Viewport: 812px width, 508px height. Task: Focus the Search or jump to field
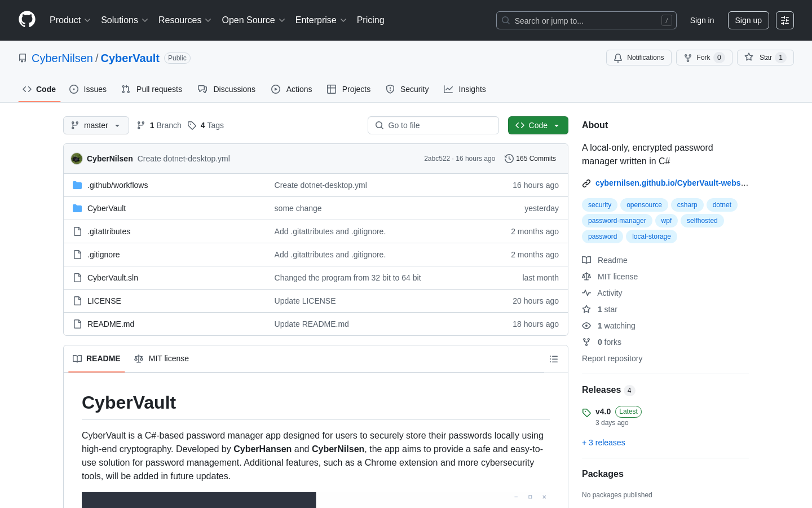586,20
